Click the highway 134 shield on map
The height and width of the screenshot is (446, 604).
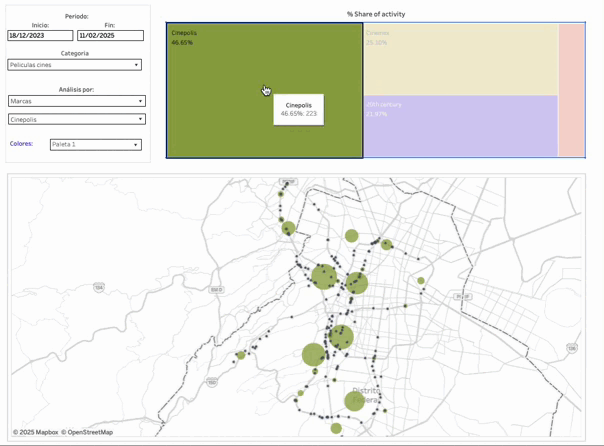[x=99, y=287]
